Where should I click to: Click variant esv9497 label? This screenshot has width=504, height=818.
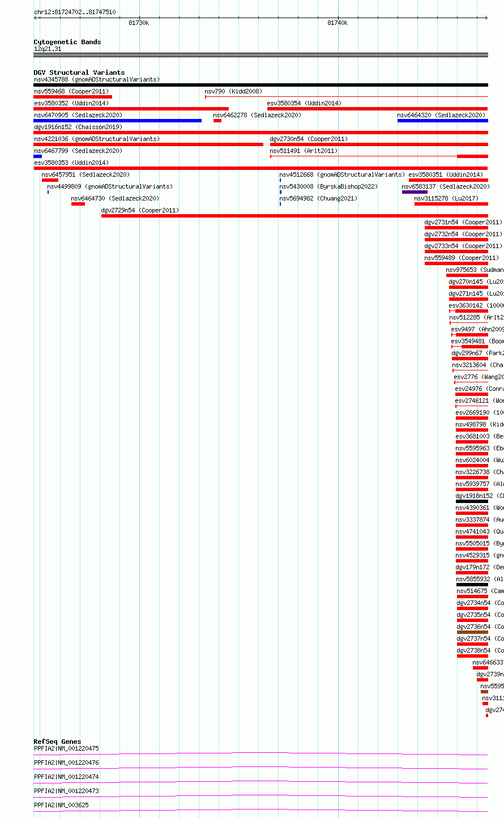tap(477, 329)
